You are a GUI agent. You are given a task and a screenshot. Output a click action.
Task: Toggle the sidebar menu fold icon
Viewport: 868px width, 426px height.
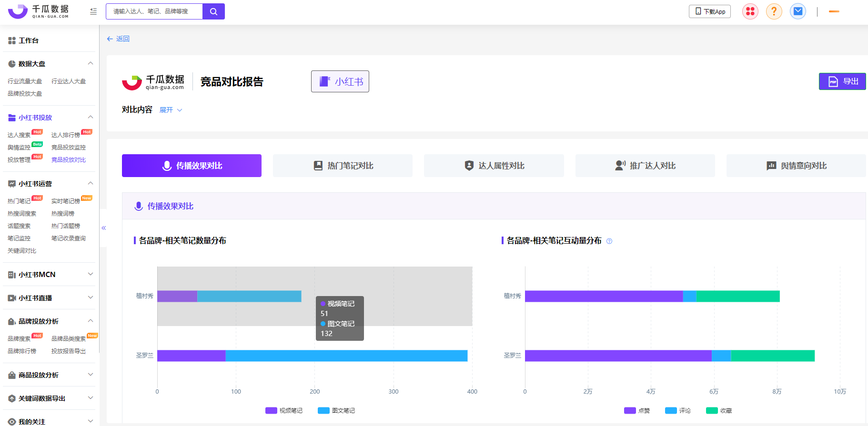click(93, 11)
